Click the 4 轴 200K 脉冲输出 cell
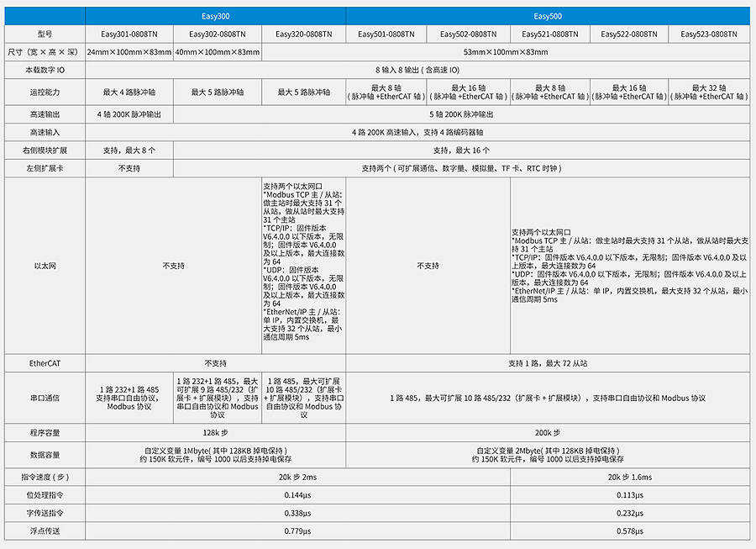The image size is (756, 549). point(129,115)
